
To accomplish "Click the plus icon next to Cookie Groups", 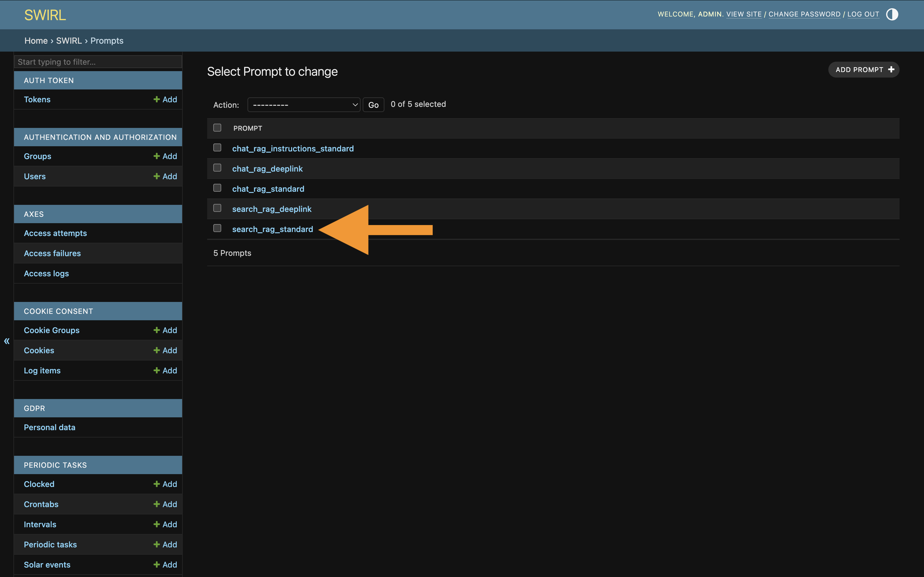I will pyautogui.click(x=157, y=330).
